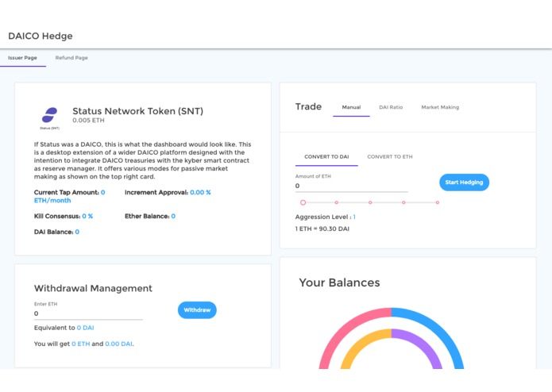Click the DAICO Hedge title

41,36
